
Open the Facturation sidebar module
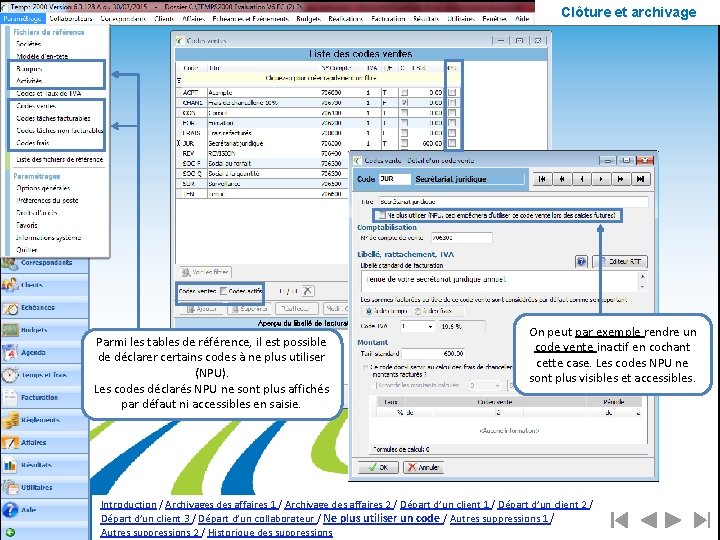point(45,398)
